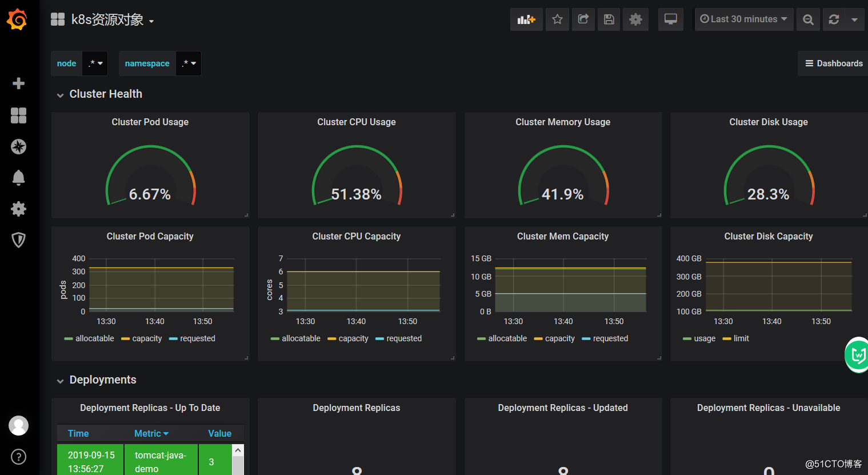Open the user avatar profile
868x475 pixels.
tap(18, 425)
